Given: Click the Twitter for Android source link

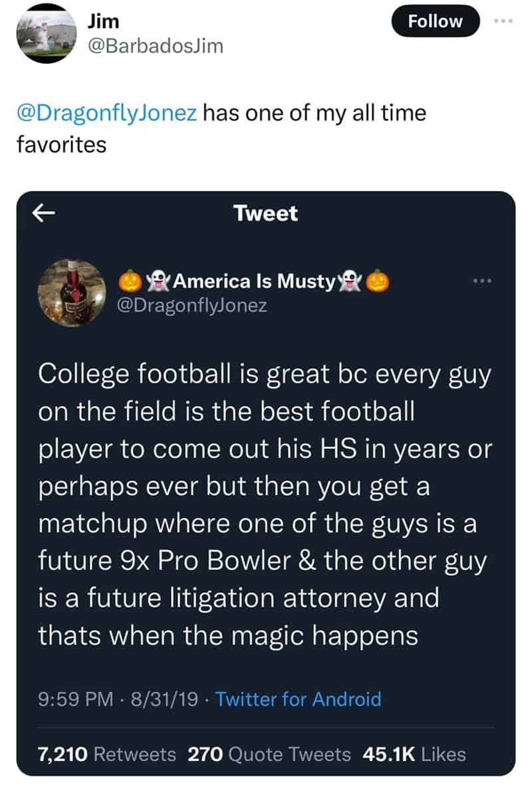Looking at the screenshot, I should click(299, 699).
